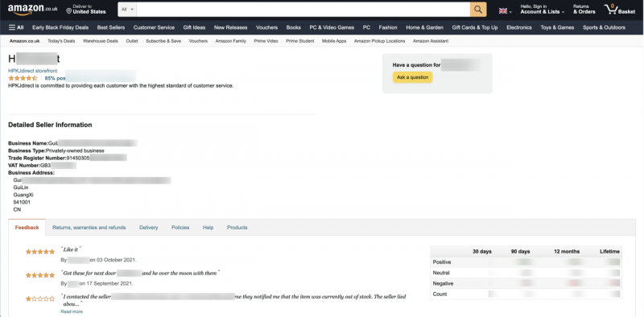Expand the search category All dropdown

pos(128,10)
